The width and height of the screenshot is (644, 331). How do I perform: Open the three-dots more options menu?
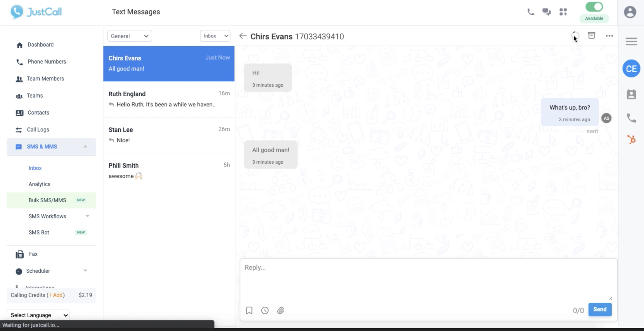click(609, 36)
